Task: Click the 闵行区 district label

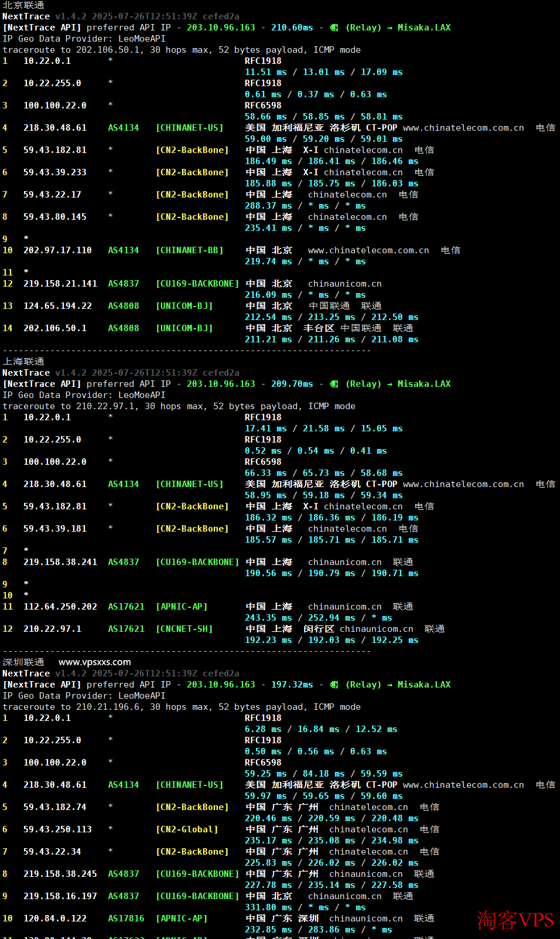Action: (x=318, y=629)
